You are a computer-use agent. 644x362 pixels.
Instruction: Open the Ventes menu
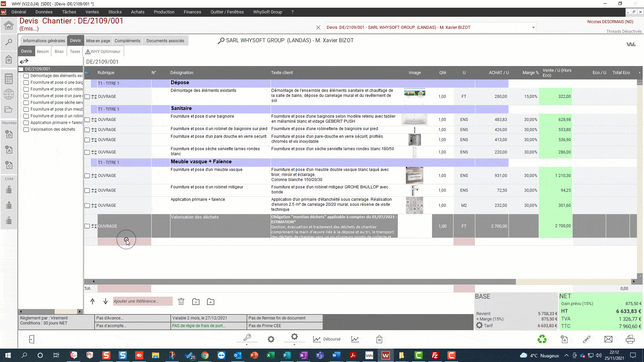click(x=92, y=12)
